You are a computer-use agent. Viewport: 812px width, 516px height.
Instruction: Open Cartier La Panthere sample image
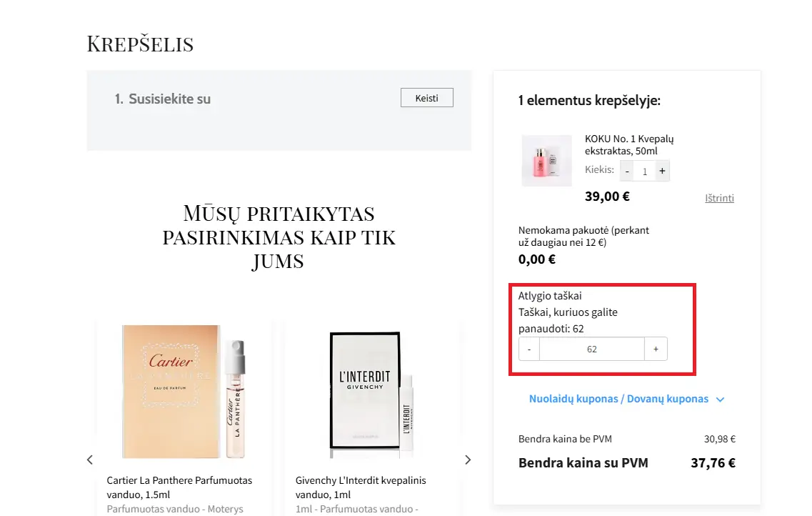(184, 391)
